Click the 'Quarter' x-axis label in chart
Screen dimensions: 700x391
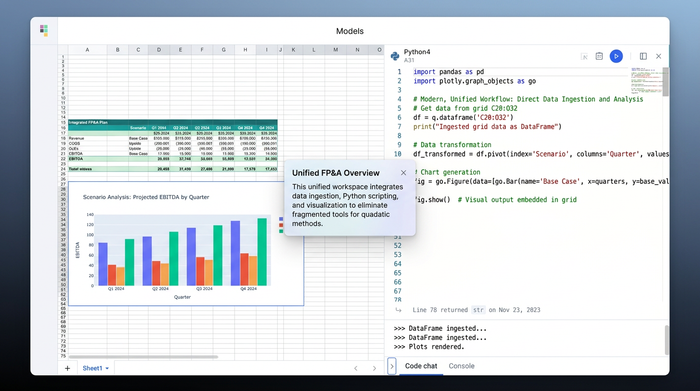[182, 297]
